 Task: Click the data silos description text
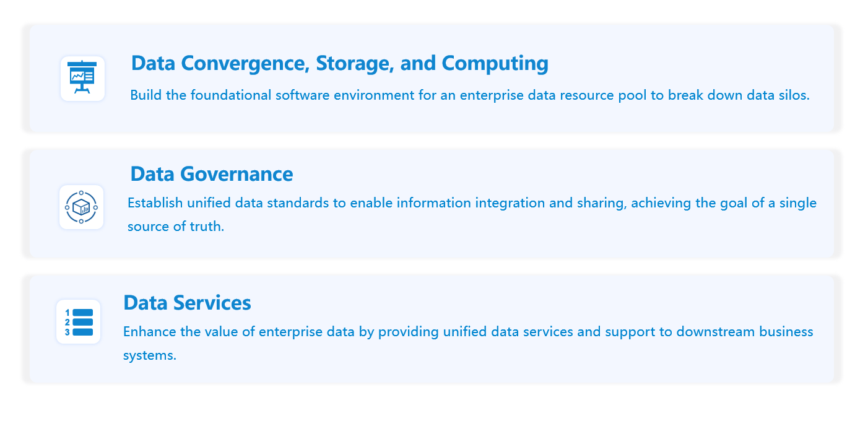[x=469, y=95]
